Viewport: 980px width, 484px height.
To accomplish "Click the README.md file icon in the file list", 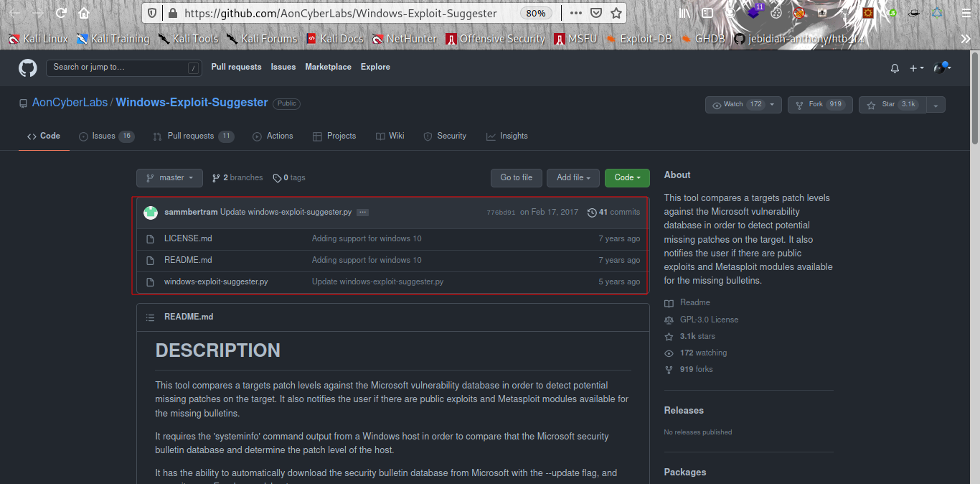I will (150, 260).
